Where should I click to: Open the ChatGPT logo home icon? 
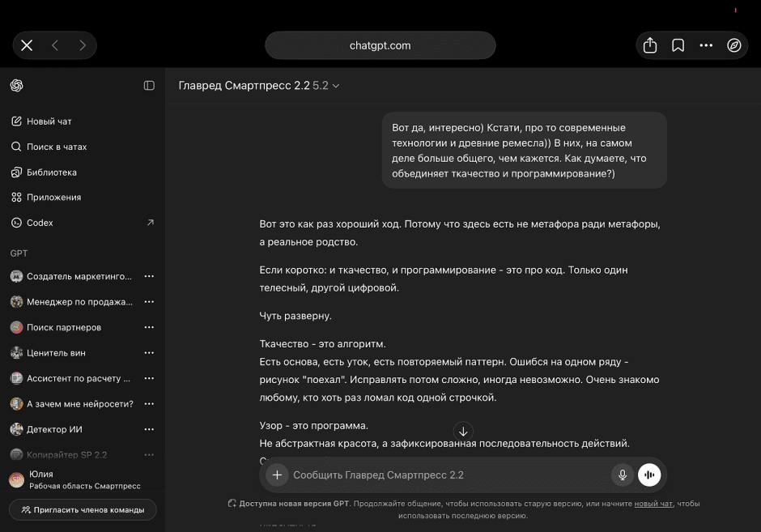(15, 85)
